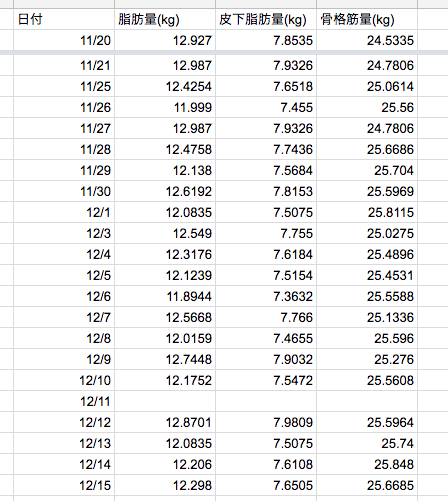Click the empty 脂肪量 cell in row 12/11

(165, 401)
